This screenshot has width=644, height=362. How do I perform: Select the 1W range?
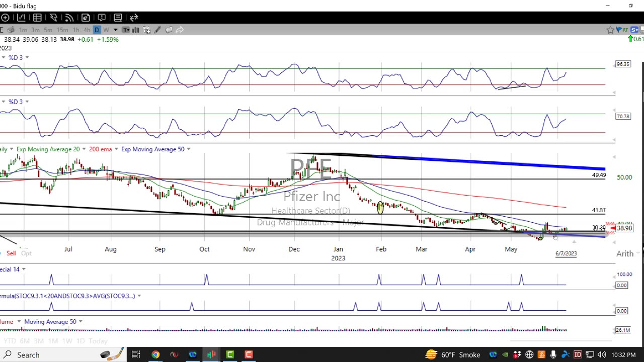pyautogui.click(x=67, y=341)
